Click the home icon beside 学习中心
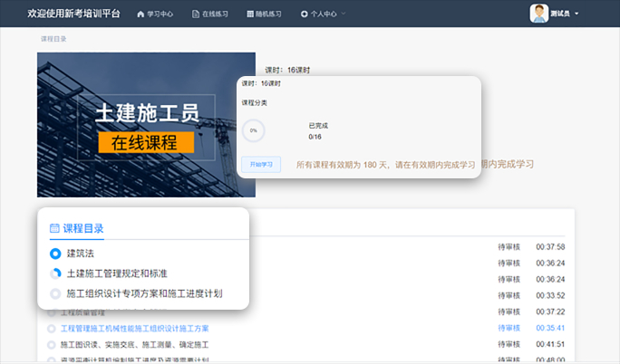The width and height of the screenshot is (620, 364). (x=140, y=14)
